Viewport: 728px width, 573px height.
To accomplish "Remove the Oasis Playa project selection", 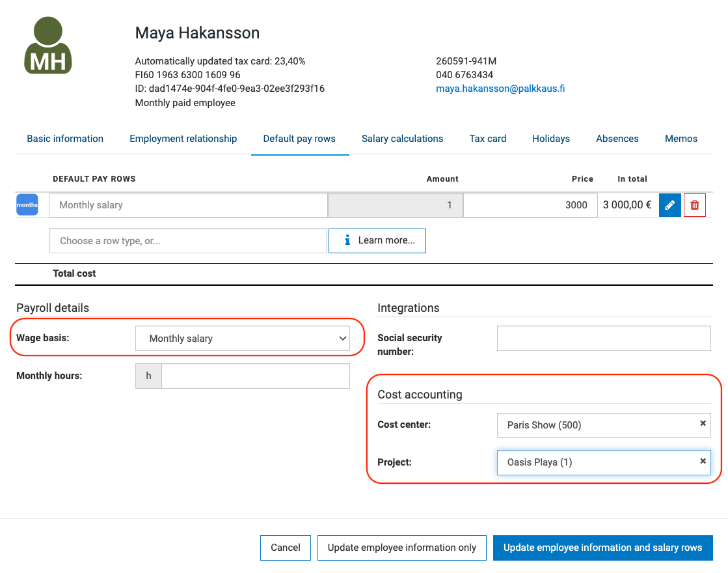I will point(703,462).
